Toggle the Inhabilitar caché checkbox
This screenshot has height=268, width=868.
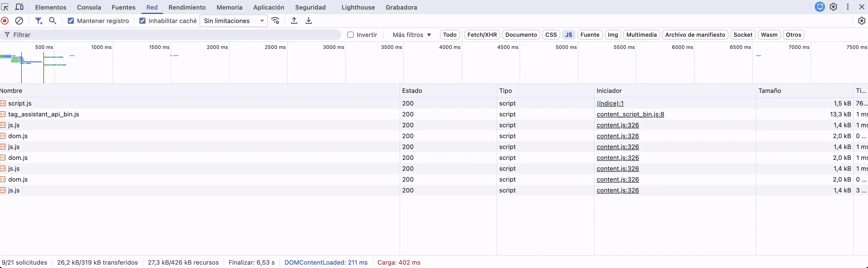(142, 21)
